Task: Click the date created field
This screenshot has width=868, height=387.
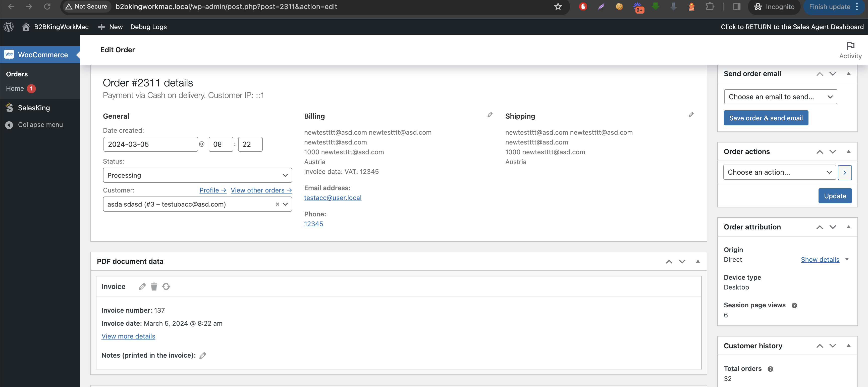Action: click(x=151, y=144)
